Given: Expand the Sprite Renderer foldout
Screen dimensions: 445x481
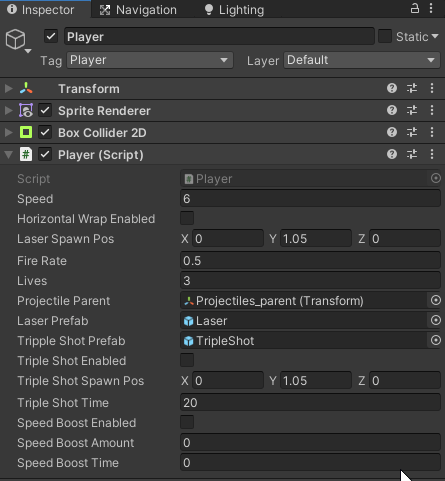Looking at the screenshot, I should [9, 110].
